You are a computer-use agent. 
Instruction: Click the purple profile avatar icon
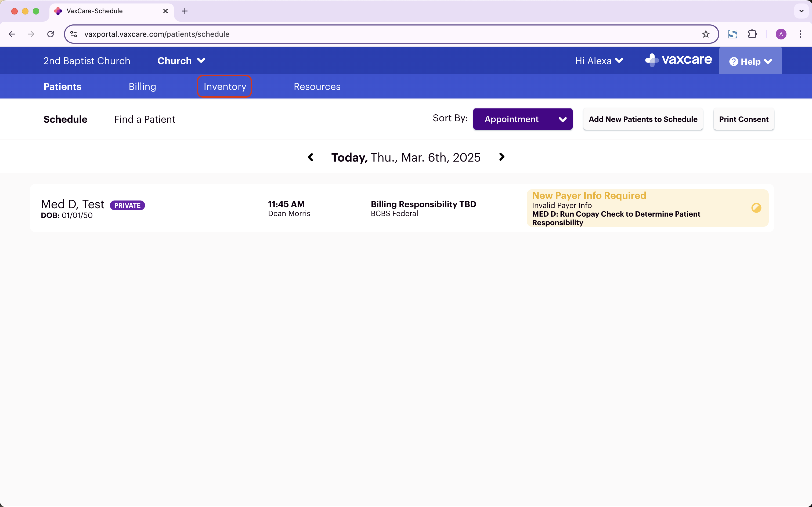click(x=781, y=34)
